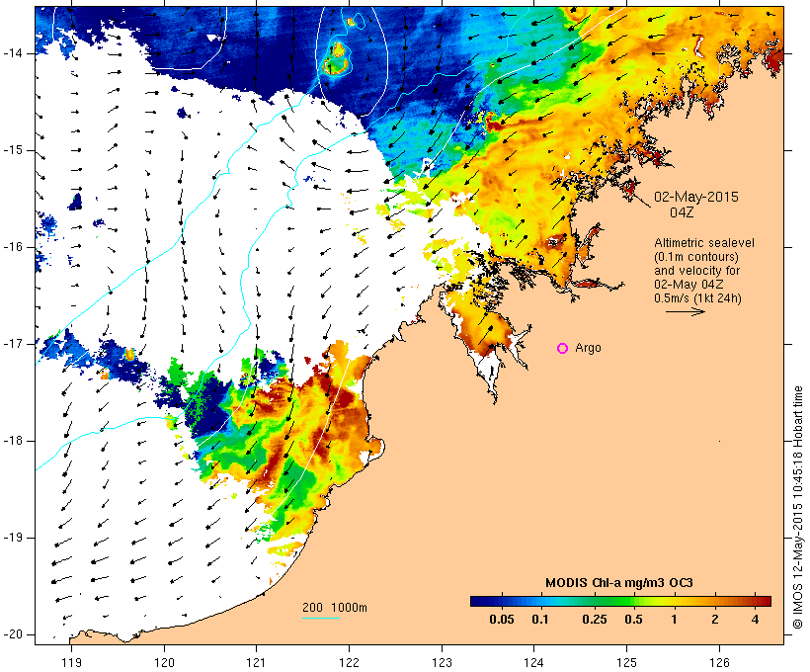810x672 pixels.
Task: Click the 'Argo' label text
Action: (588, 348)
